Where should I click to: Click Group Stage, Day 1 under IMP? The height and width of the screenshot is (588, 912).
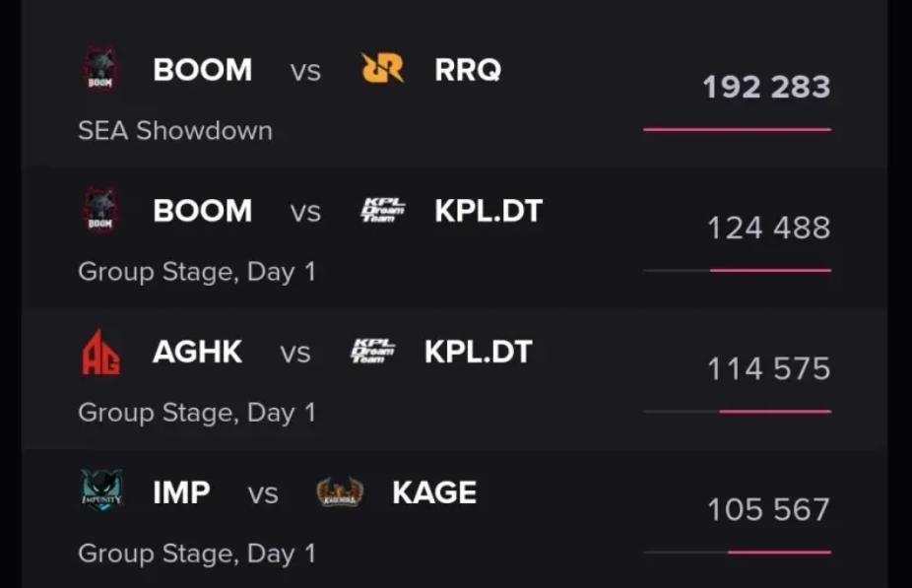(x=197, y=554)
